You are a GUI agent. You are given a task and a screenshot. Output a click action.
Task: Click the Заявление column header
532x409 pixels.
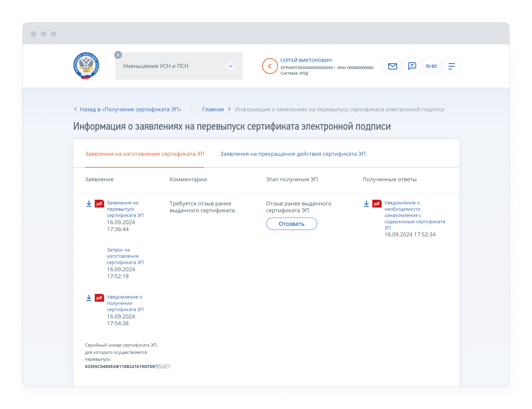[99, 179]
